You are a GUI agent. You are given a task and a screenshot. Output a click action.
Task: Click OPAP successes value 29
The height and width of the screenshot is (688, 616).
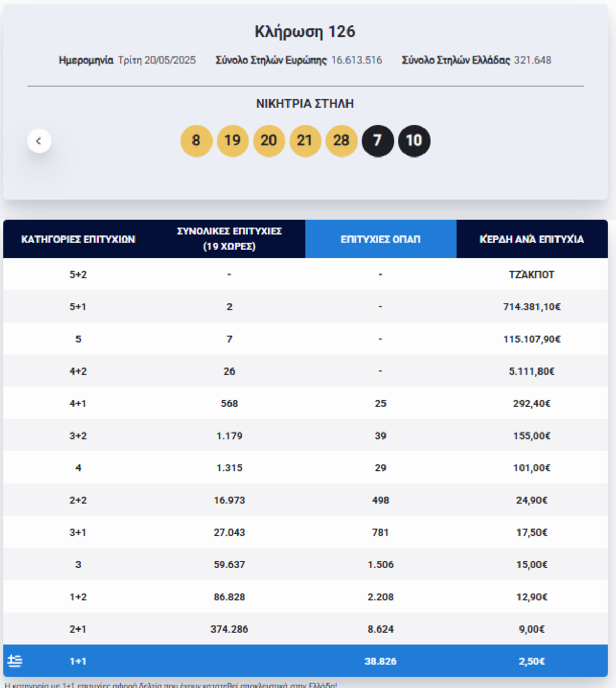380,468
